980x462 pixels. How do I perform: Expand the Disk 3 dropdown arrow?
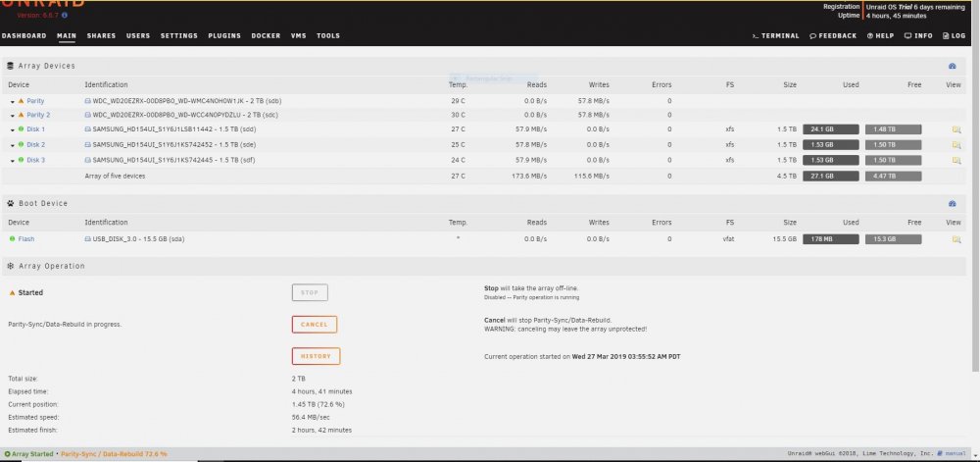(x=13, y=161)
